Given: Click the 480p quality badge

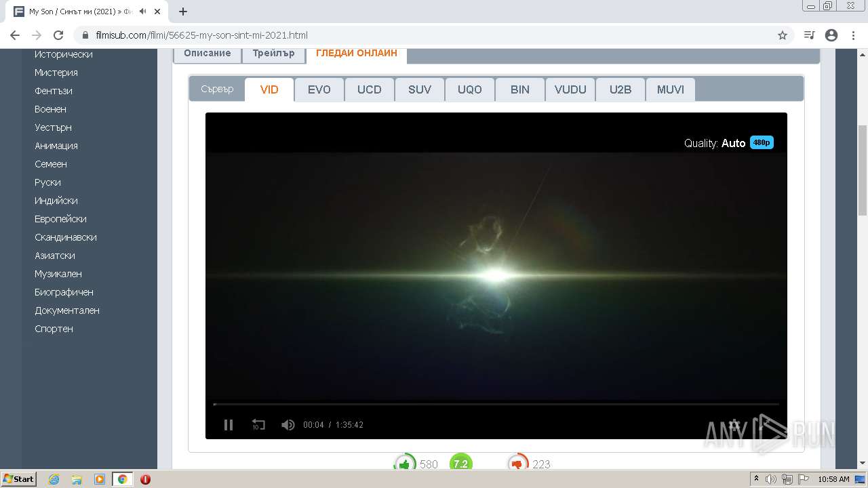Looking at the screenshot, I should coord(762,143).
